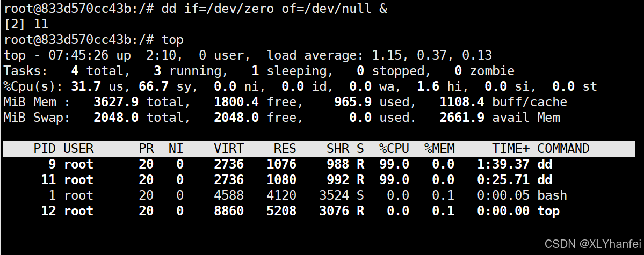Click PID 9 in process list
The image size is (644, 255).
(x=52, y=164)
